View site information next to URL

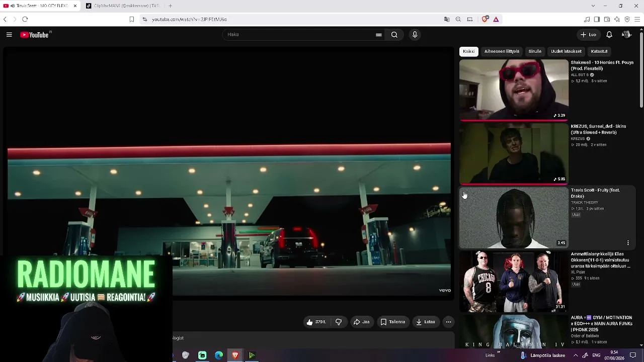click(x=144, y=19)
